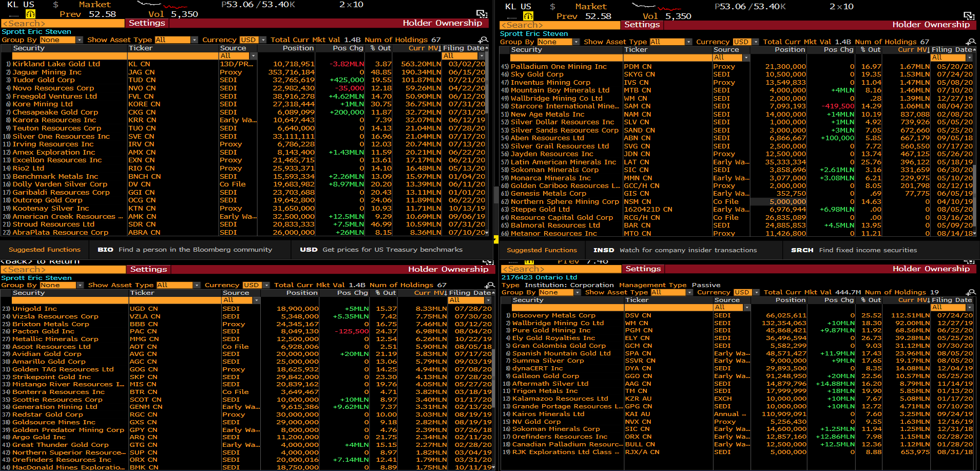Open Group By dropdown in the 2176423 Ontario panel
Image resolution: width=980 pixels, height=471 pixels.
pos(561,292)
